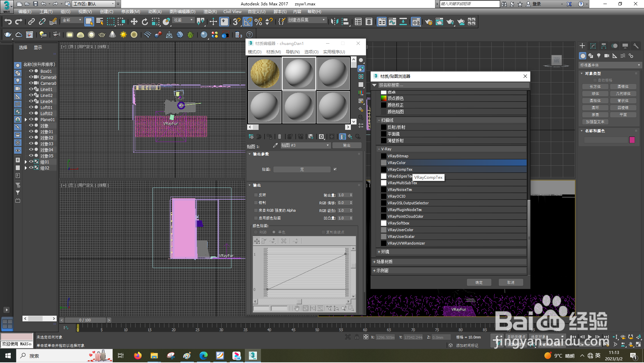This screenshot has width=644, height=363.
Task: Open Microsoft Edge from the taskbar
Action: point(203,356)
